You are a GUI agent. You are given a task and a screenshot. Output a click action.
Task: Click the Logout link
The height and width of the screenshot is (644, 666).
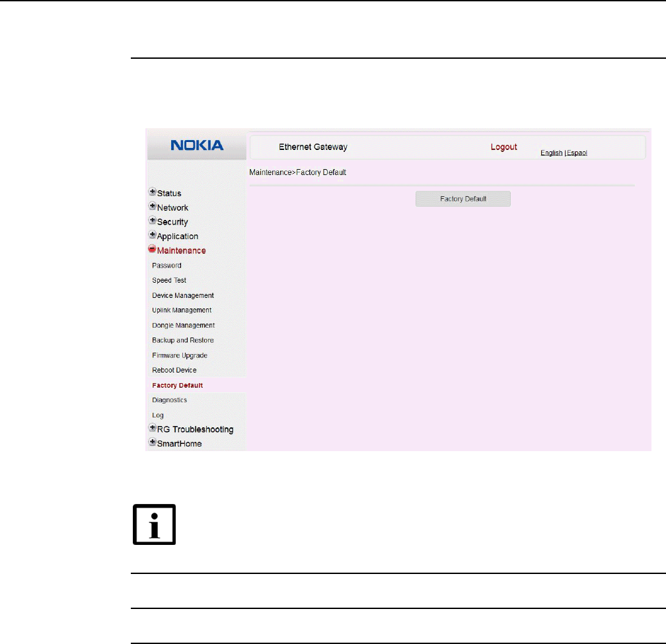tap(503, 147)
